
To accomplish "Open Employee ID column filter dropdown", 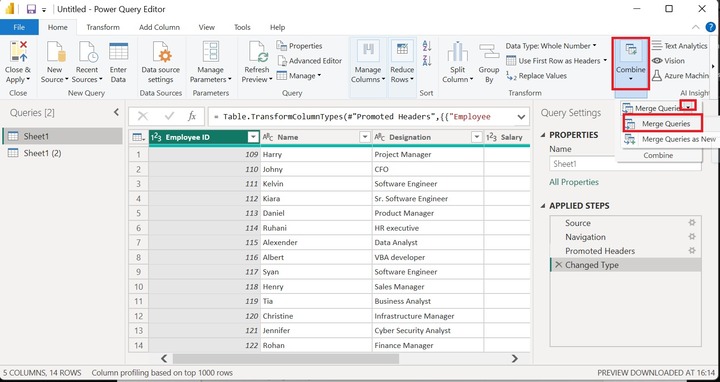I will click(253, 137).
